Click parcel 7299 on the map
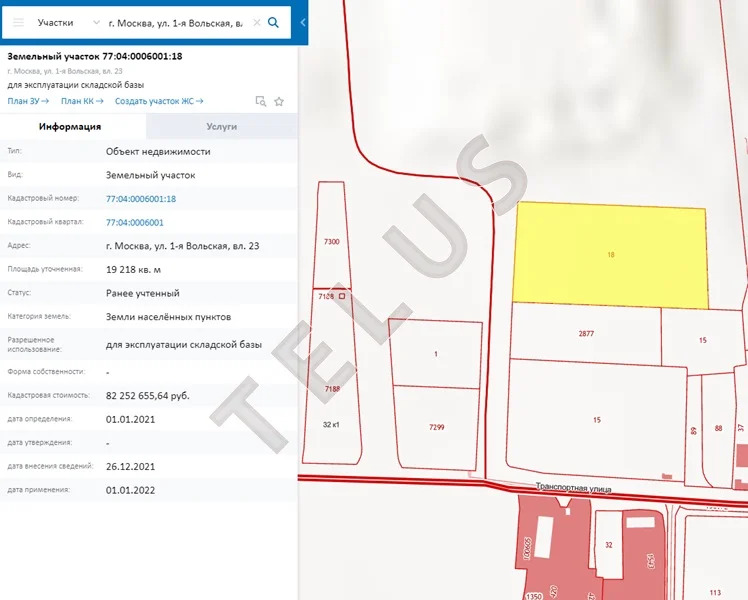 [x=436, y=427]
